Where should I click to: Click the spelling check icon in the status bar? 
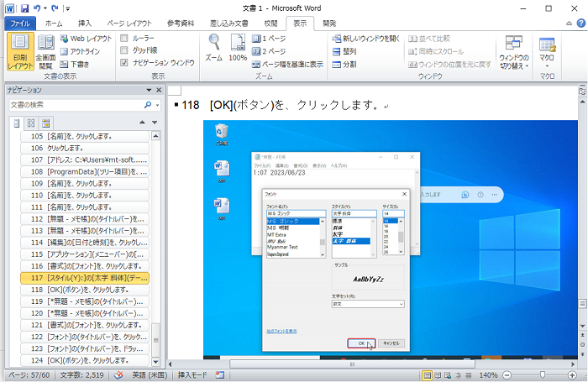(118, 375)
